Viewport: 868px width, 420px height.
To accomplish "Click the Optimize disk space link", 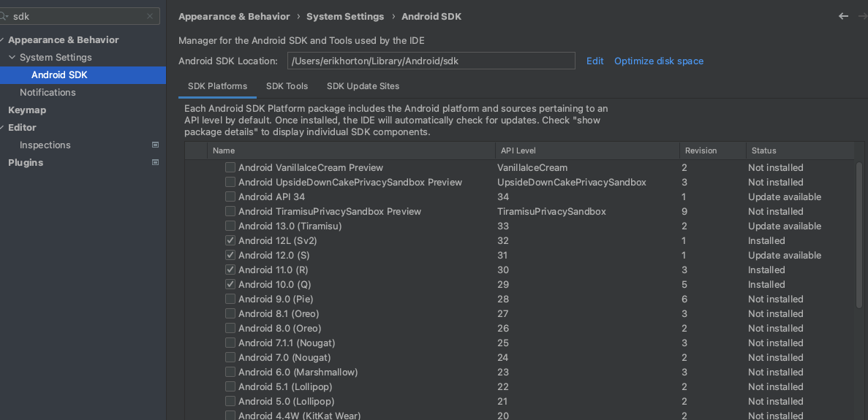I will coord(659,61).
